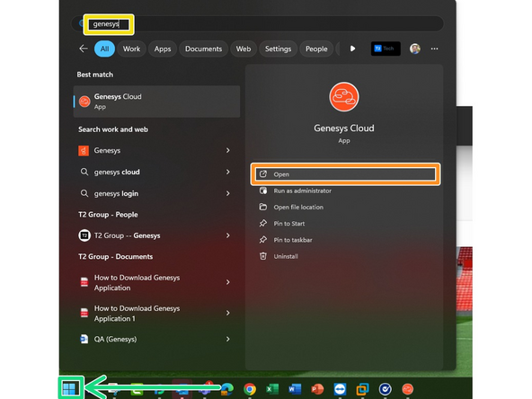Click the Search work and web heading
The width and height of the screenshot is (532, 399).
click(x=113, y=129)
